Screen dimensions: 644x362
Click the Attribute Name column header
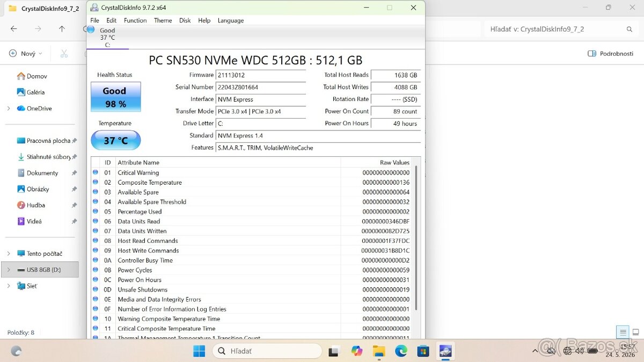pyautogui.click(x=228, y=162)
